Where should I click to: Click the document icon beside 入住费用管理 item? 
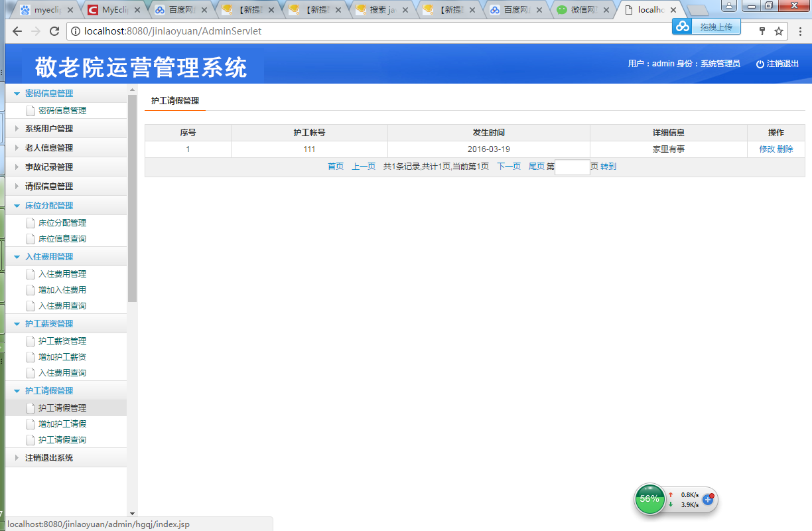30,274
